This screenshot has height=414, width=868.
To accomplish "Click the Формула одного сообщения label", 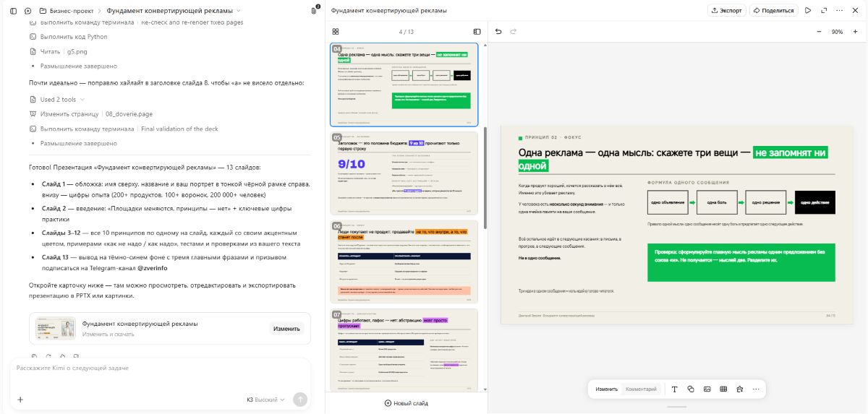I will coord(688,183).
